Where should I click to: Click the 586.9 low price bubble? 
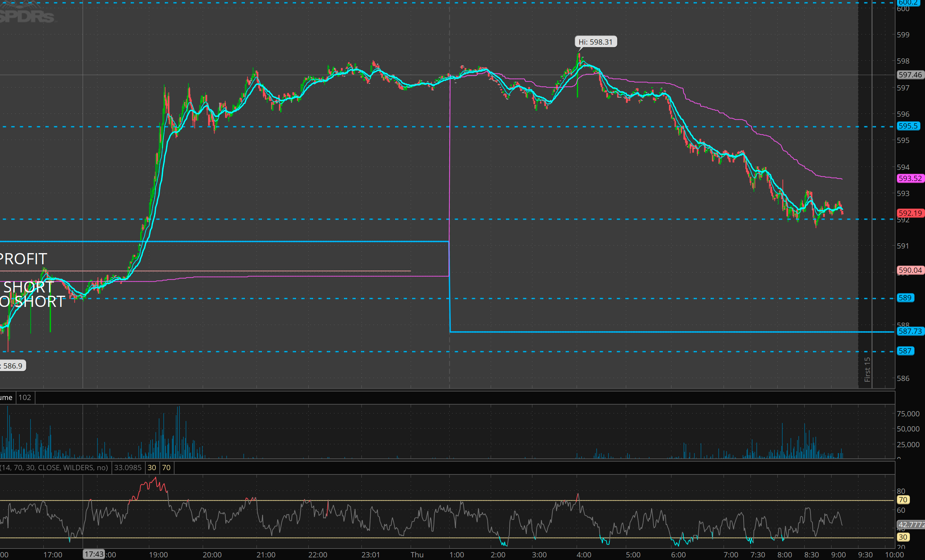click(12, 366)
